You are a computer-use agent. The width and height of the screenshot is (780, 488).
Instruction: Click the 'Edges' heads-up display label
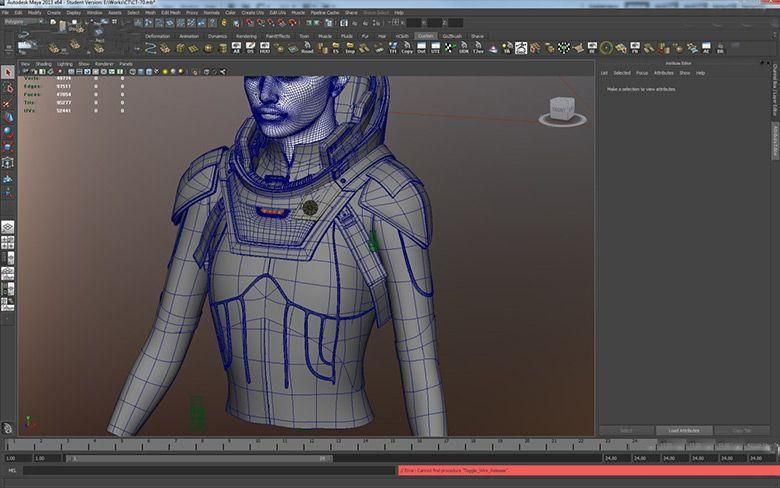[32, 87]
